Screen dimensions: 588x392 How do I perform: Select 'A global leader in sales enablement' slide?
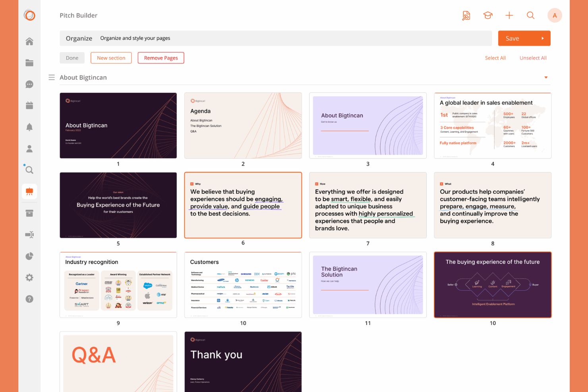pos(493,126)
